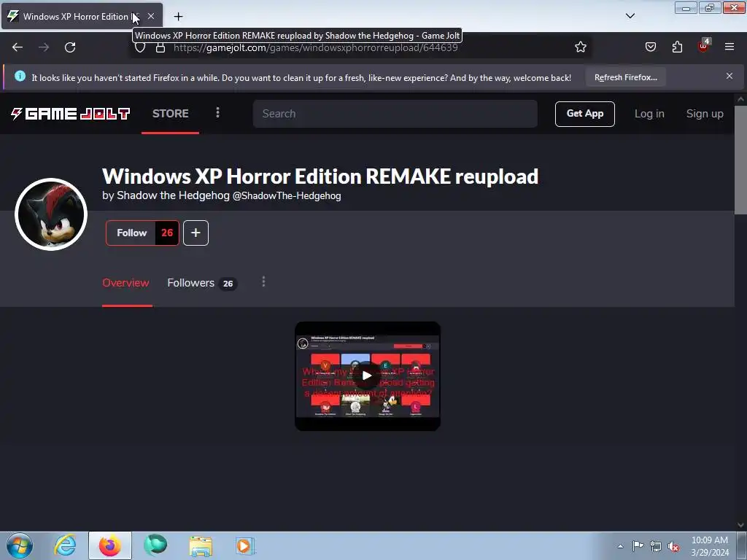Bookmark this page with the star icon
The image size is (747, 560).
(x=580, y=47)
